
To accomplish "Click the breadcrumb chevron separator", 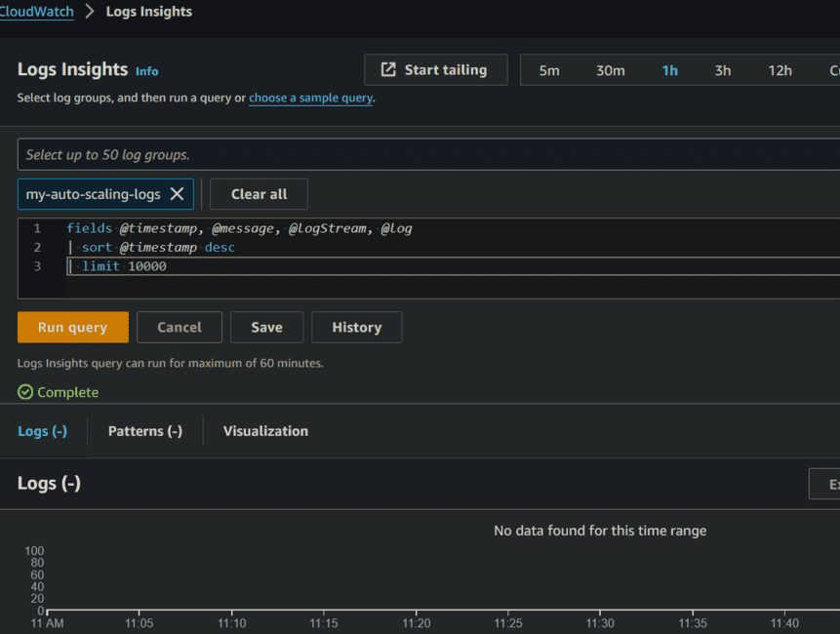I will click(90, 12).
